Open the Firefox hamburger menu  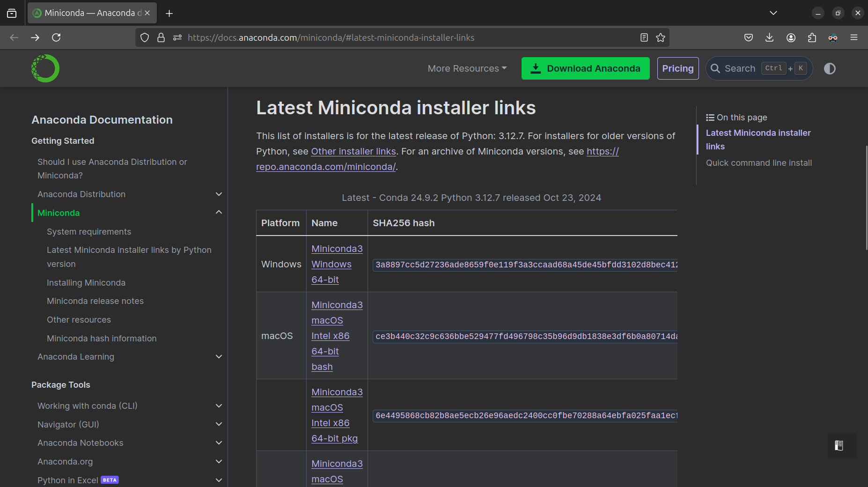(854, 37)
